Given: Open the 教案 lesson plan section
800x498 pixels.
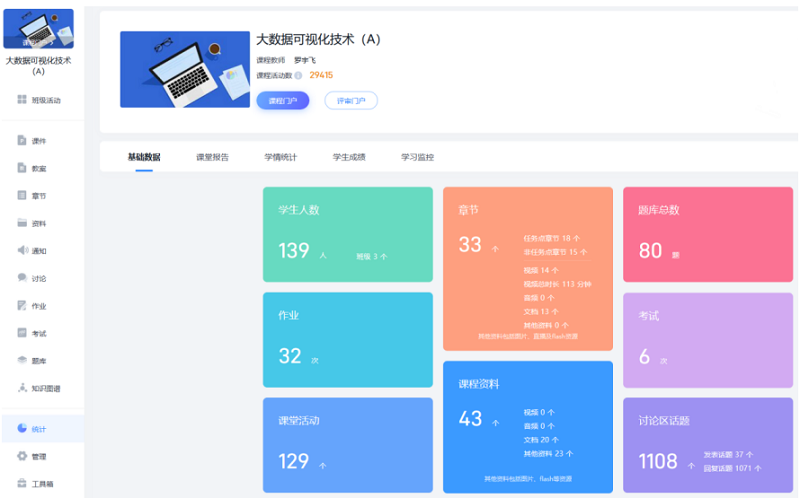Looking at the screenshot, I should [x=22, y=168].
